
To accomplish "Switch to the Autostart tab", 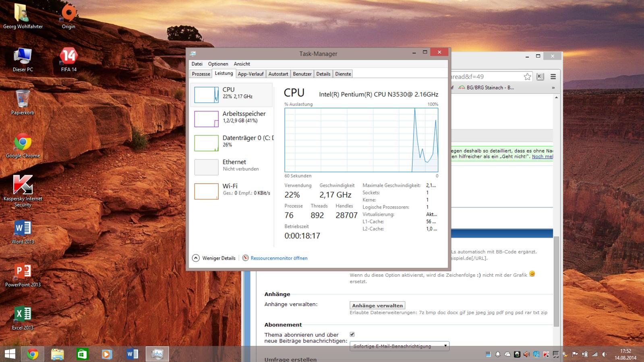I will click(278, 74).
